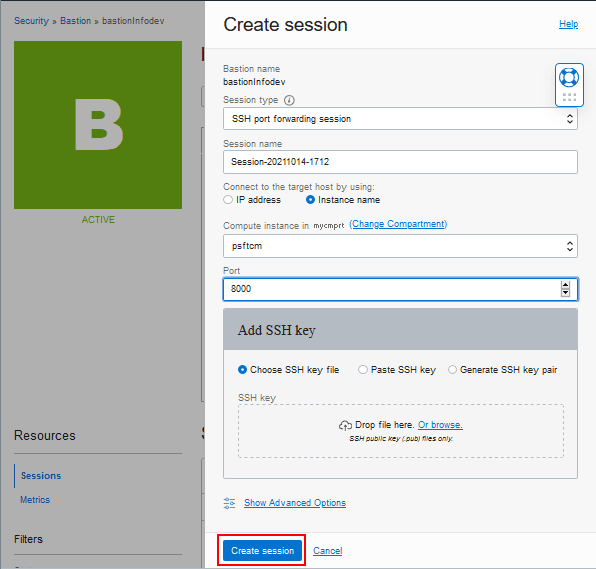Image resolution: width=596 pixels, height=569 pixels.
Task: Click the Resources heading
Action: tap(44, 436)
